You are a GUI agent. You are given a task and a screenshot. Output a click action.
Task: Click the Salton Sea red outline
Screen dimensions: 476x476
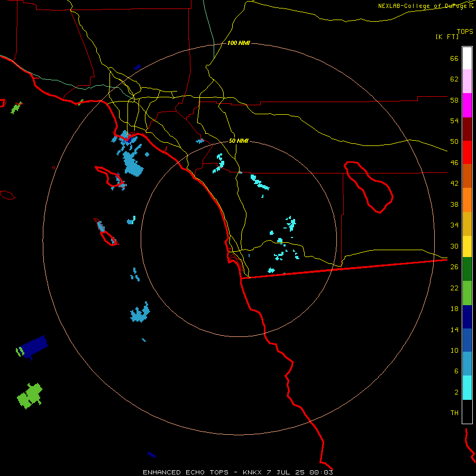[369, 187]
